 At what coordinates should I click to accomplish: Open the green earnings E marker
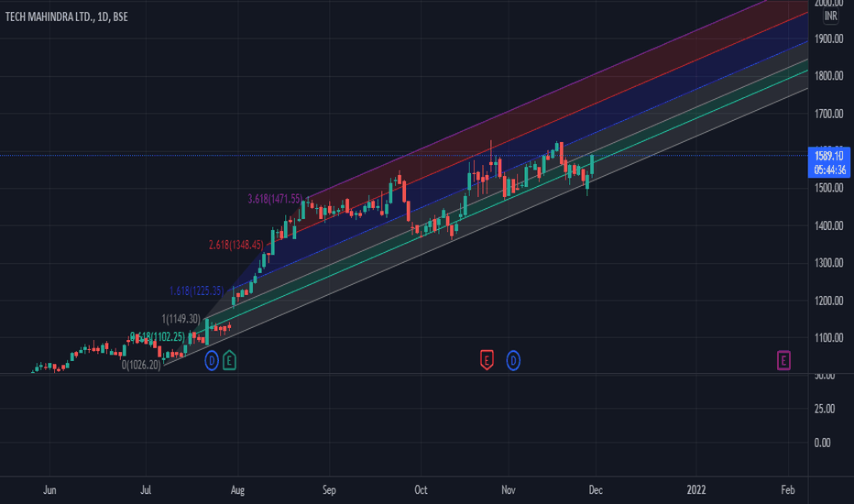pyautogui.click(x=229, y=360)
